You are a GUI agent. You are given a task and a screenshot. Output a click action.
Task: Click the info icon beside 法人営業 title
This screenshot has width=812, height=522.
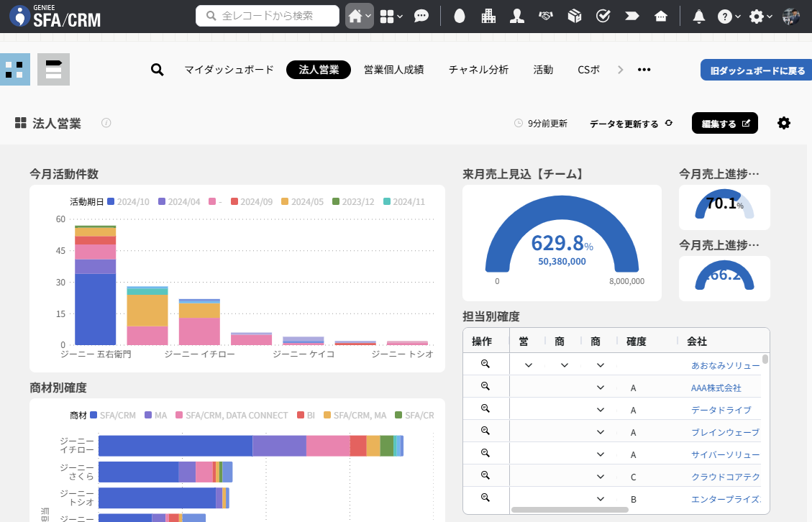coord(106,123)
